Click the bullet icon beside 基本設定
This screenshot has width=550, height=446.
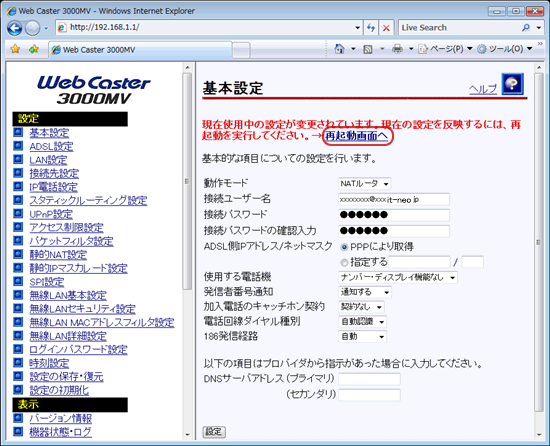coord(18,132)
